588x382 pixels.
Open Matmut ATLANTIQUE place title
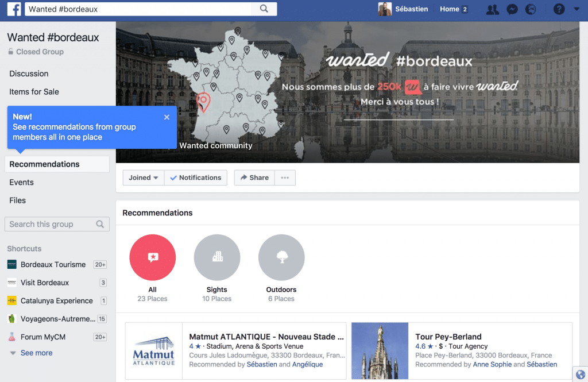[x=266, y=337]
